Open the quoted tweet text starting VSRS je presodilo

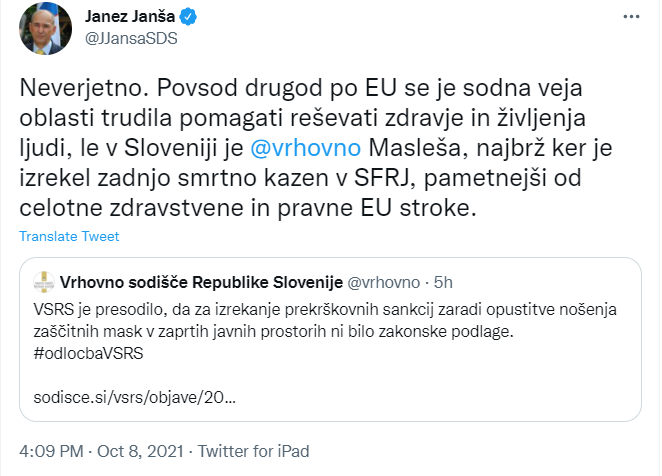coord(300,307)
